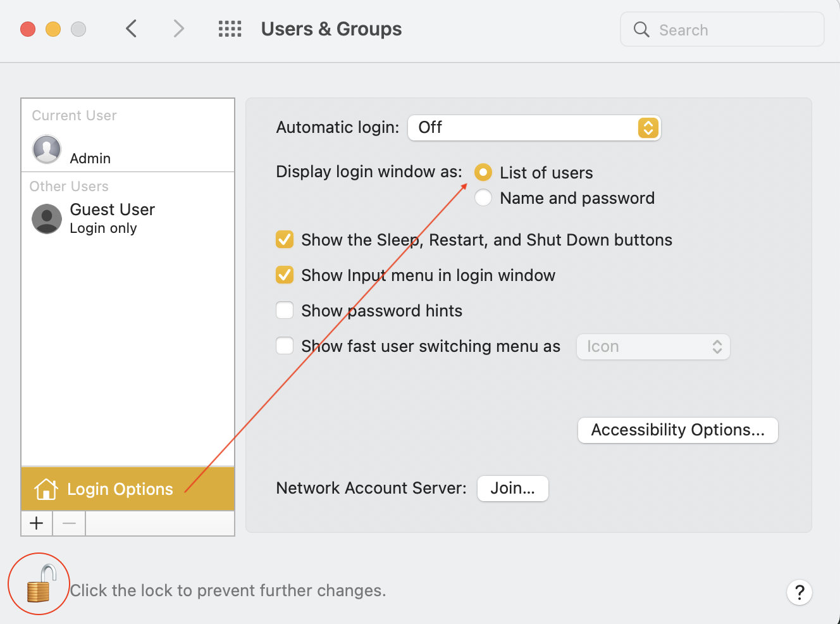The width and height of the screenshot is (840, 624).
Task: Open the Show All preferences grid
Action: point(230,28)
